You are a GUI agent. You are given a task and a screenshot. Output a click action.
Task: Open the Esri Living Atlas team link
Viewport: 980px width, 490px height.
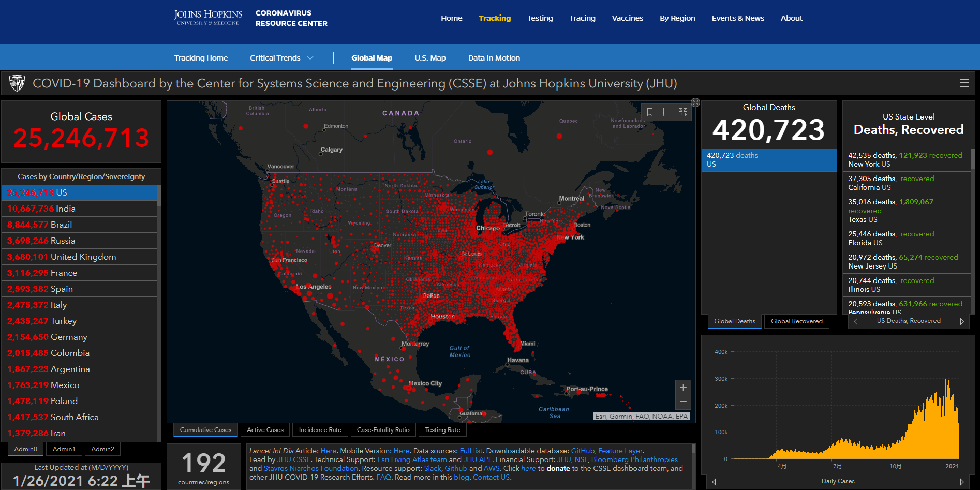[412, 460]
